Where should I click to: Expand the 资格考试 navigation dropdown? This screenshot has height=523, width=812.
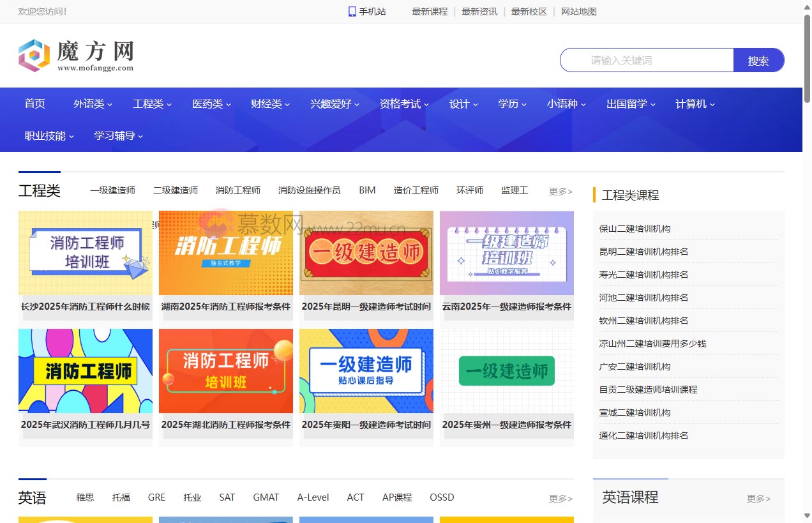403,103
